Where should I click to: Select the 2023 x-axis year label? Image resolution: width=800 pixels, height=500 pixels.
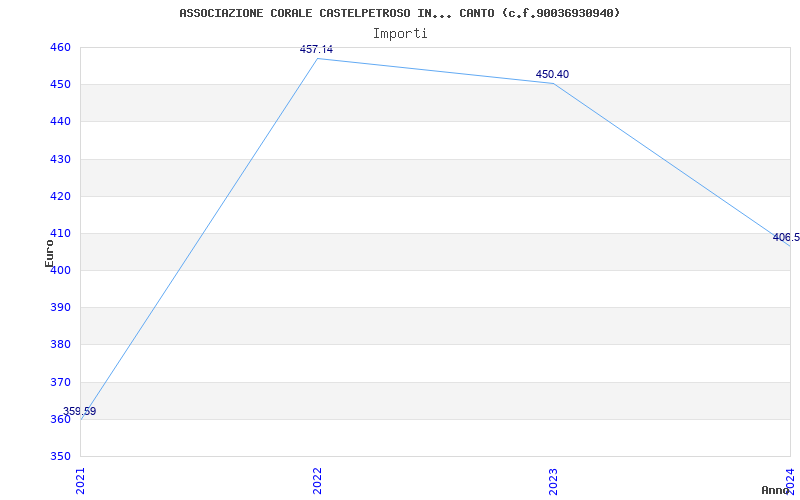[554, 481]
